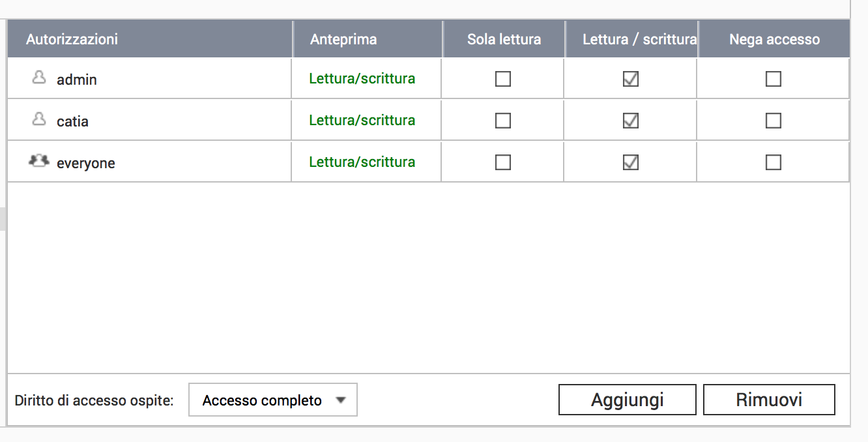The width and height of the screenshot is (868, 442).
Task: Toggle Lettura / scrittura checkbox for catia
Action: (x=631, y=121)
